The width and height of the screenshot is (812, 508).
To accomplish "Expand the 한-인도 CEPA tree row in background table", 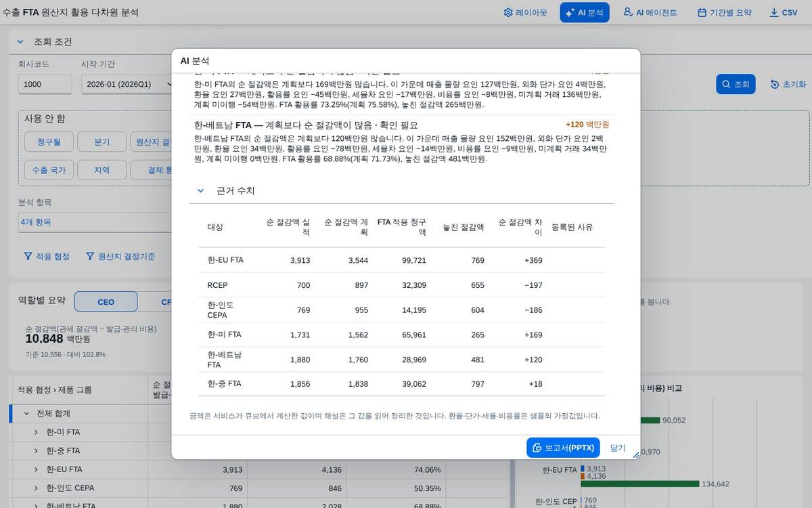I will (x=37, y=488).
